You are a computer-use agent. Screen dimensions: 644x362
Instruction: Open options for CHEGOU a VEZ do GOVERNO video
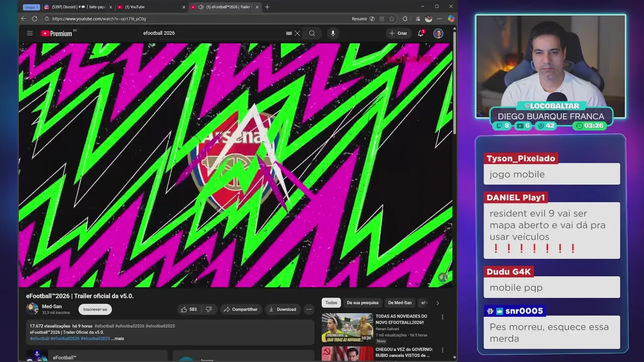click(x=443, y=350)
